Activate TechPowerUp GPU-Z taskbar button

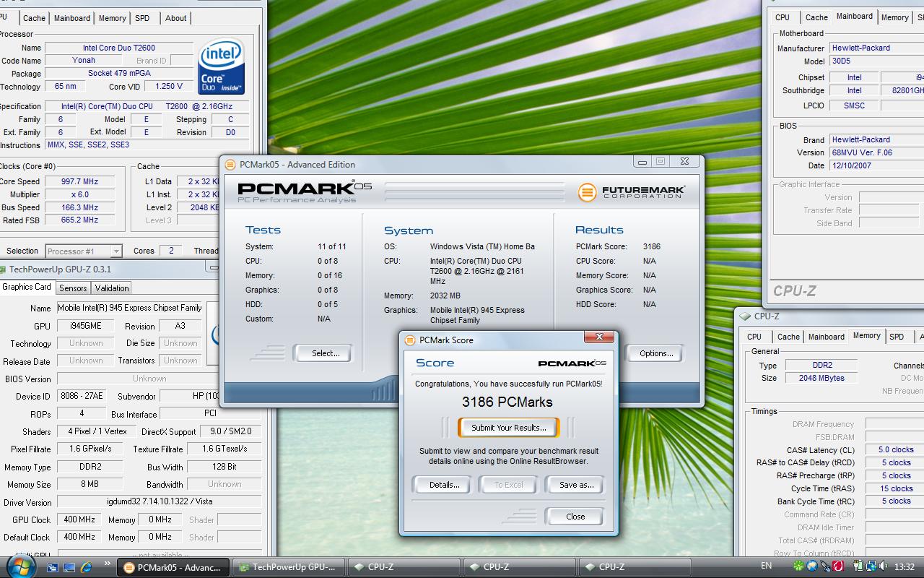pos(289,567)
